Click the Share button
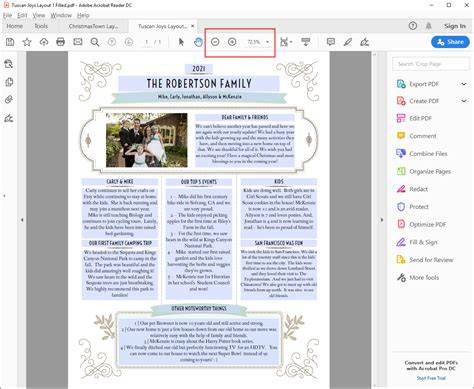Image resolution: width=474 pixels, height=389 pixels. (x=450, y=42)
